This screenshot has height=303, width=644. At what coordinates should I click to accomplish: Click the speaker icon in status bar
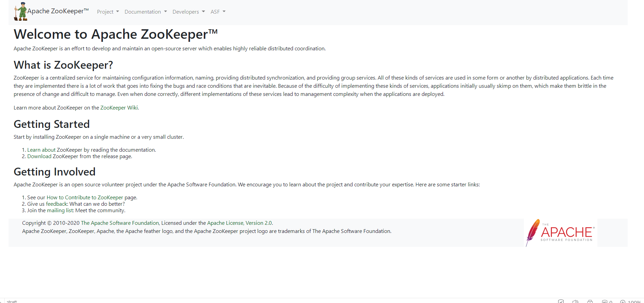[x=575, y=301]
